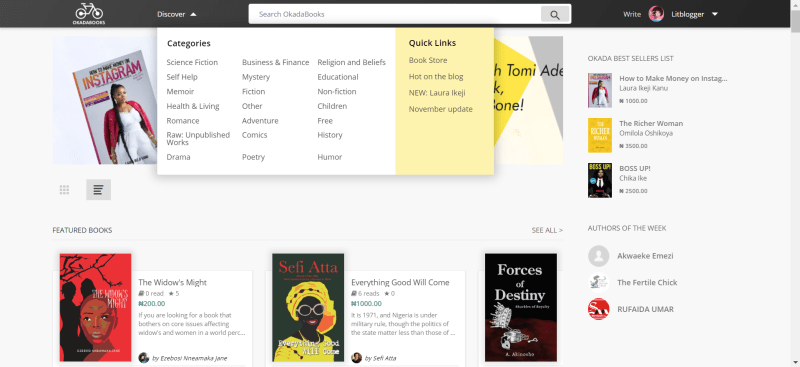Open Litblogger profile avatar
The image size is (800, 367).
656,14
